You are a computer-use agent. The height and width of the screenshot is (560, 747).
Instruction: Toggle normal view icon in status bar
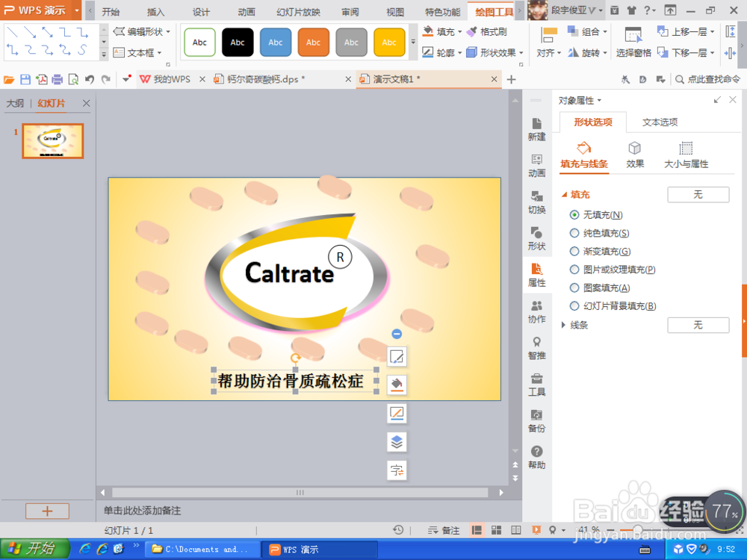pos(477,530)
